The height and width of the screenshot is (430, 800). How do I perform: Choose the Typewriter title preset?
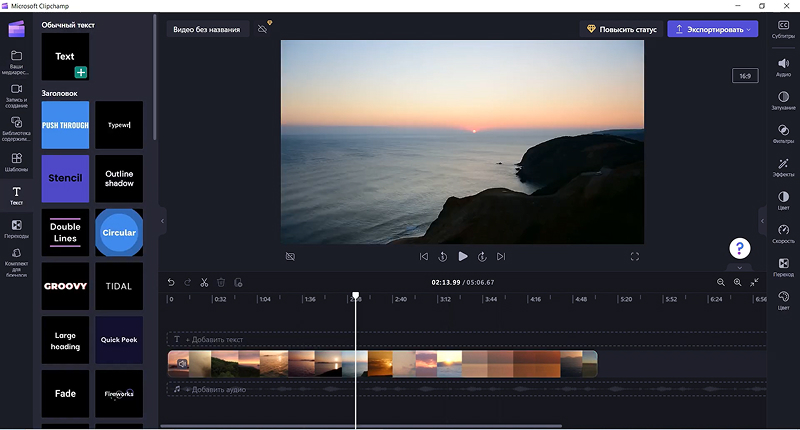[x=119, y=125]
